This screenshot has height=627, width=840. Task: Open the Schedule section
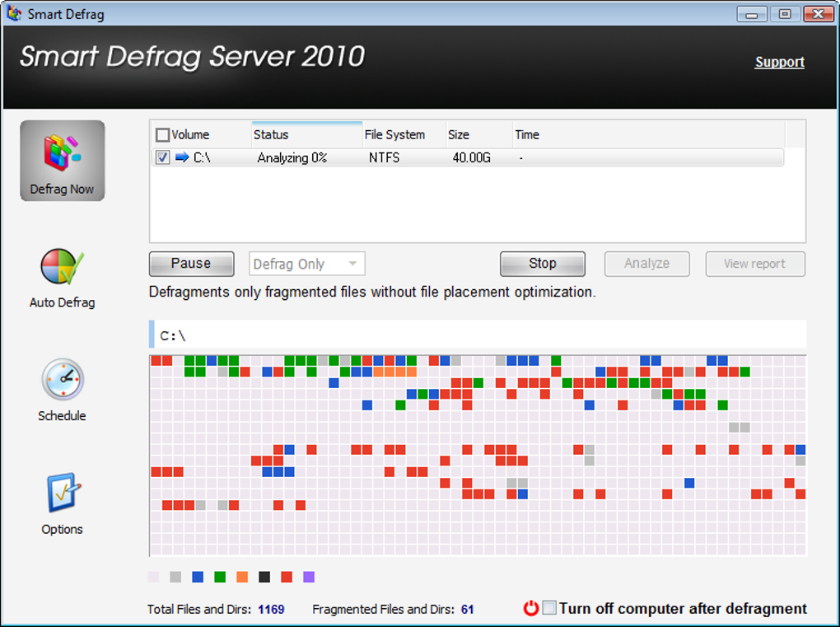62,391
